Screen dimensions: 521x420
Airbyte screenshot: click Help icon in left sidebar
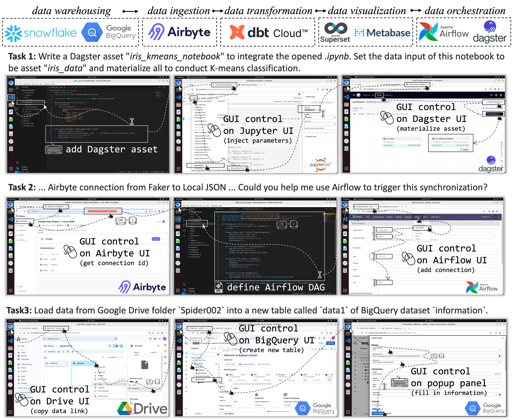(17, 286)
